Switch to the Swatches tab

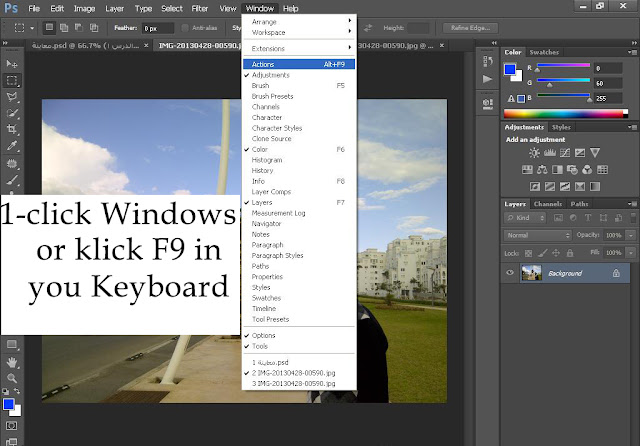click(544, 52)
